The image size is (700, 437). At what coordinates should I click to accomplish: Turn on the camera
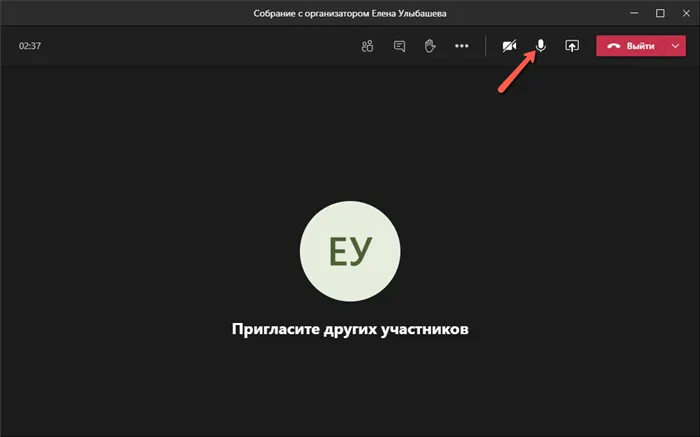509,46
